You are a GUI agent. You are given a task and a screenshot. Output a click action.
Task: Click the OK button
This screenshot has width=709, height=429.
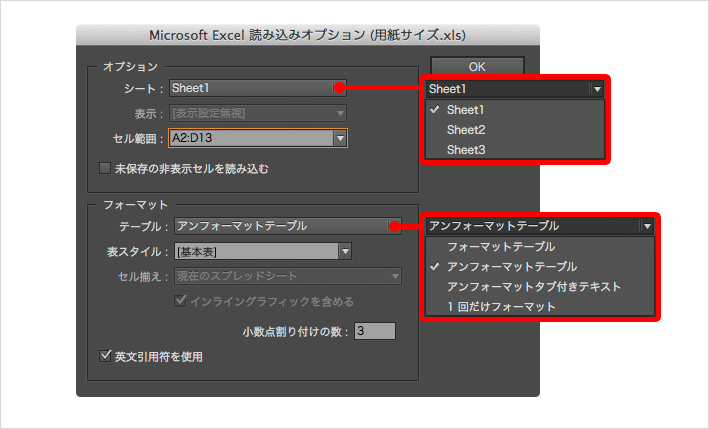click(x=477, y=66)
